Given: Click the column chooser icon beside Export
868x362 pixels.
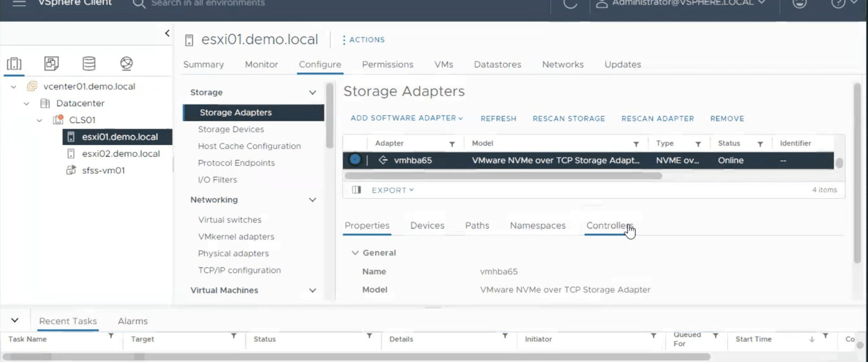Looking at the screenshot, I should (356, 190).
